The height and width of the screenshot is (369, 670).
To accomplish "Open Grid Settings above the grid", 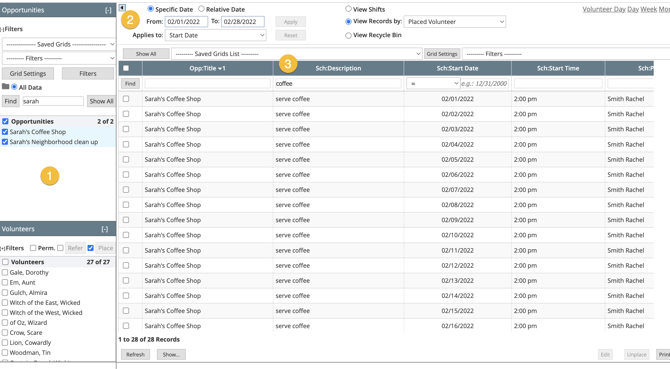I will 442,54.
